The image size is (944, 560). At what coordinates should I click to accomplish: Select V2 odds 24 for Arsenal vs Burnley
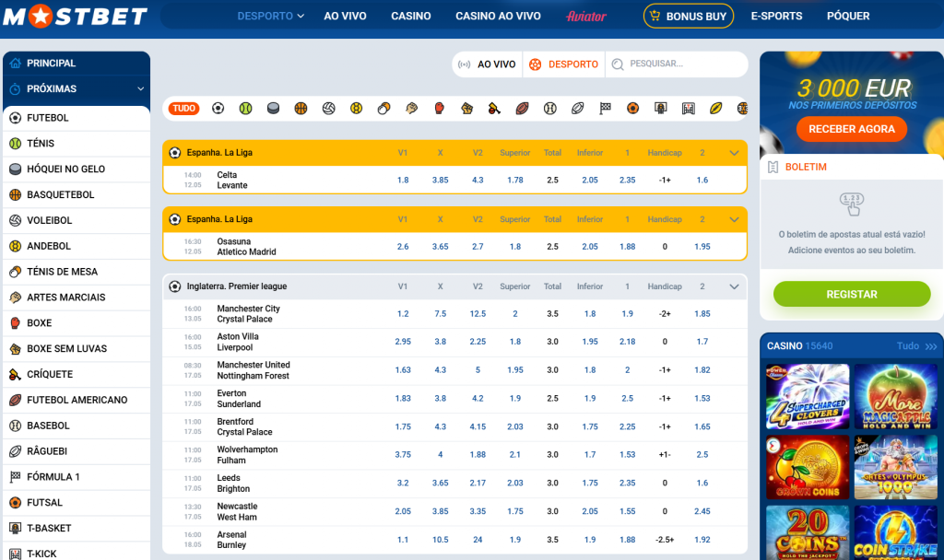click(478, 540)
